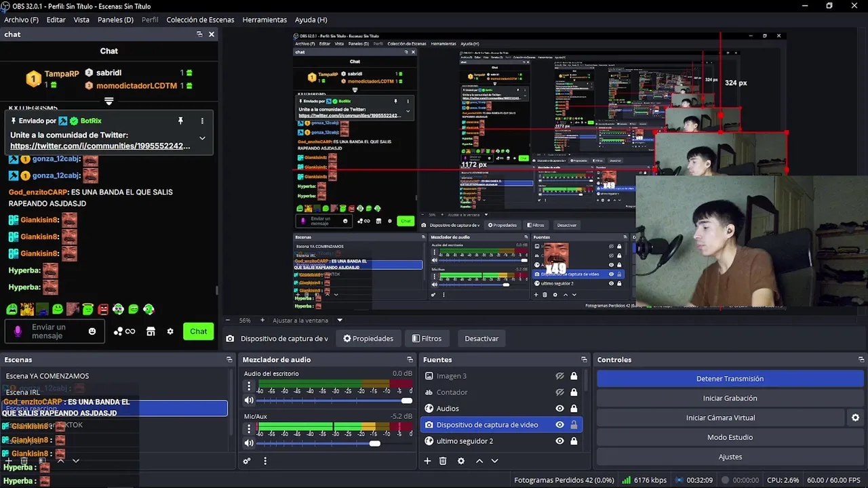This screenshot has height=488, width=868.
Task: Collapse the chat leaderboard handle
Action: pos(108,101)
